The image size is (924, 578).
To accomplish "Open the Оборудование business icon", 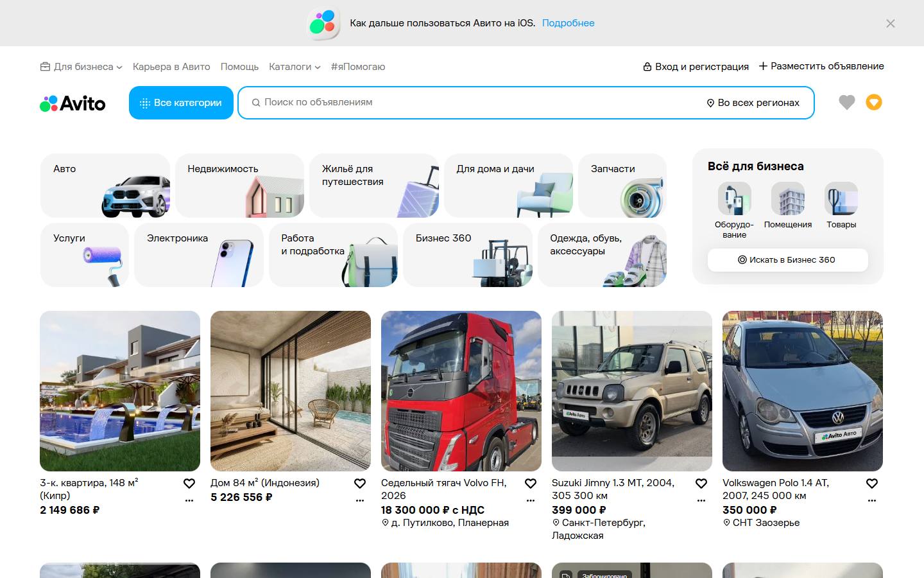I will (x=735, y=198).
